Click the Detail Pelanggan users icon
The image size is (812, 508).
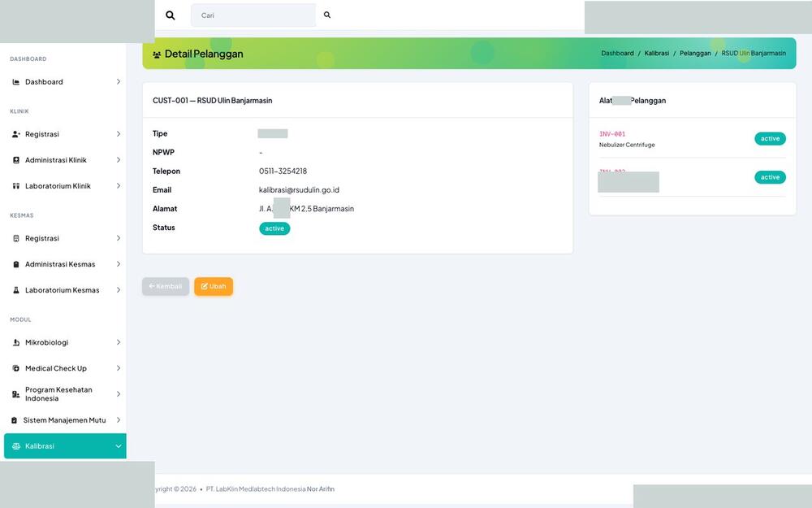[x=157, y=54]
